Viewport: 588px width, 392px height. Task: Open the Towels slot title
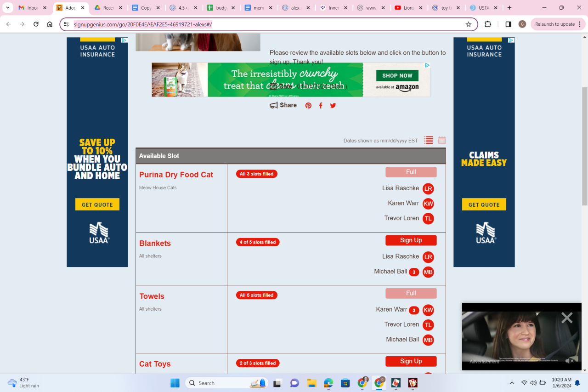[152, 296]
